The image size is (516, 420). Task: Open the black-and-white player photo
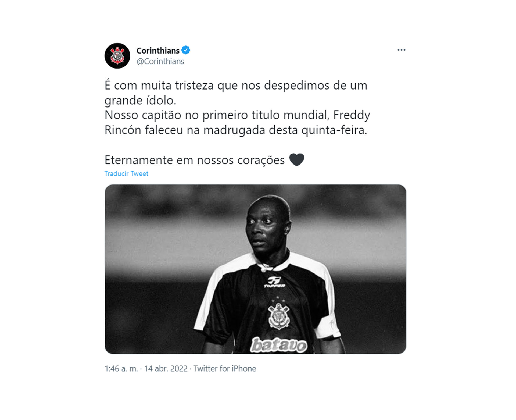[x=255, y=269]
